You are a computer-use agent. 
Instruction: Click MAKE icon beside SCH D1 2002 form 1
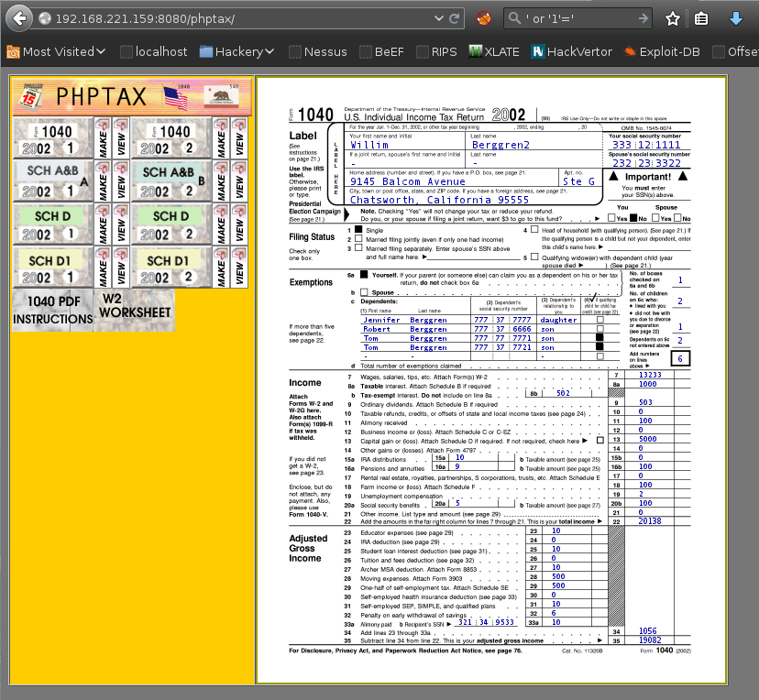coord(103,267)
